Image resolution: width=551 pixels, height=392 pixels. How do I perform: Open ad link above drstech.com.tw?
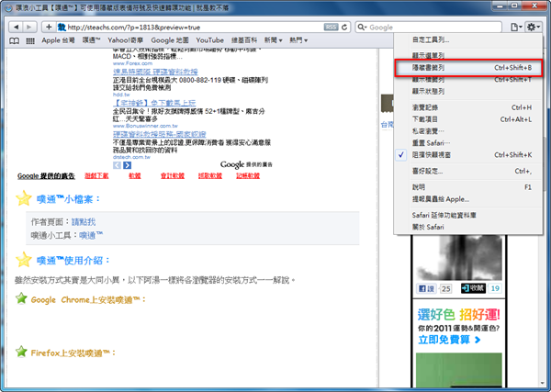160,134
